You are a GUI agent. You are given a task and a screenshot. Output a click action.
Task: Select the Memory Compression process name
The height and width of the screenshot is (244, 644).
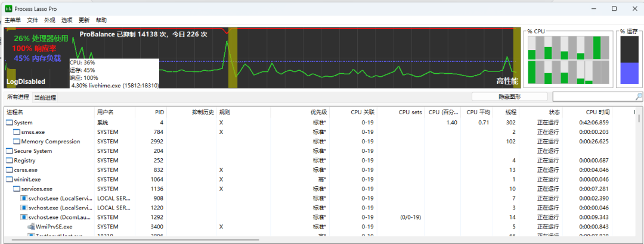tap(51, 142)
